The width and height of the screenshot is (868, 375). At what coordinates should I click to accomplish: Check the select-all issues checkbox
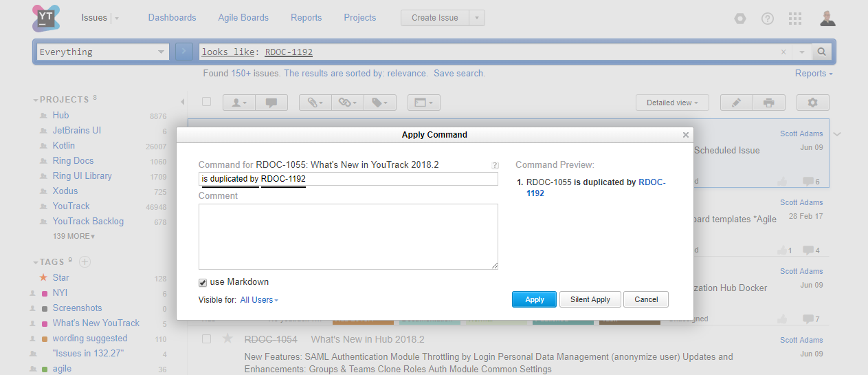206,102
